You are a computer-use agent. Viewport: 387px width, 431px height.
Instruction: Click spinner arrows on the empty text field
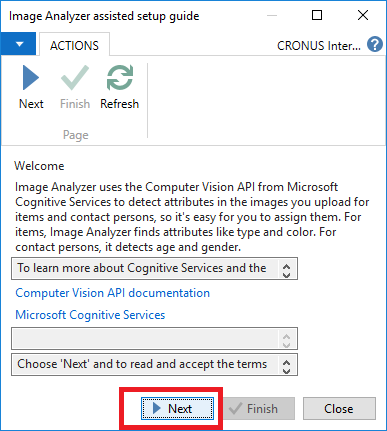click(286, 340)
